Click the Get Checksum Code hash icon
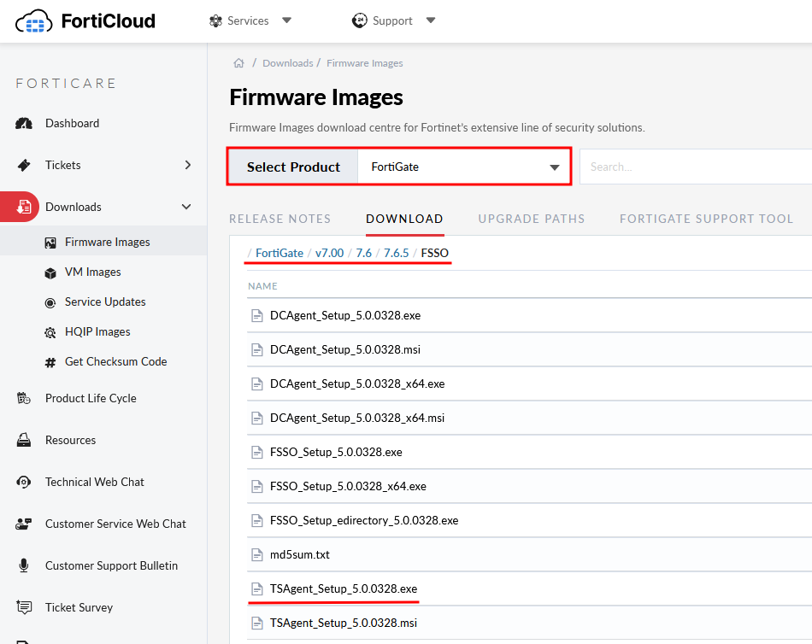 50,362
